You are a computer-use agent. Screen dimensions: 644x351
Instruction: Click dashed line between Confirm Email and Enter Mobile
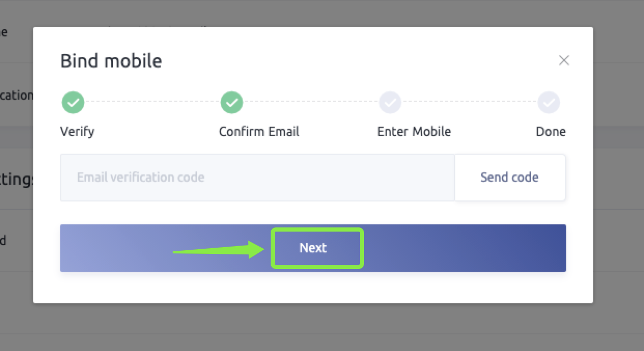click(x=311, y=102)
